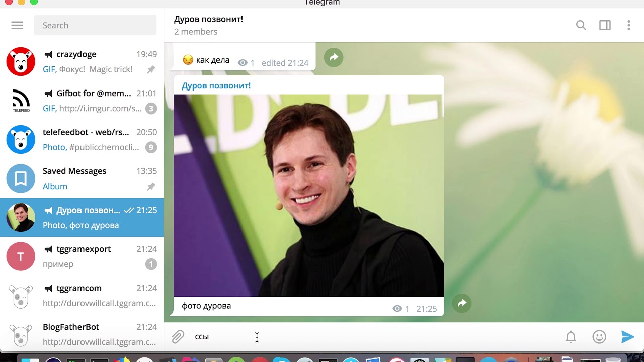Click the 21:25 timestamp under photo
The width and height of the screenshot is (644, 362).
coord(427,309)
